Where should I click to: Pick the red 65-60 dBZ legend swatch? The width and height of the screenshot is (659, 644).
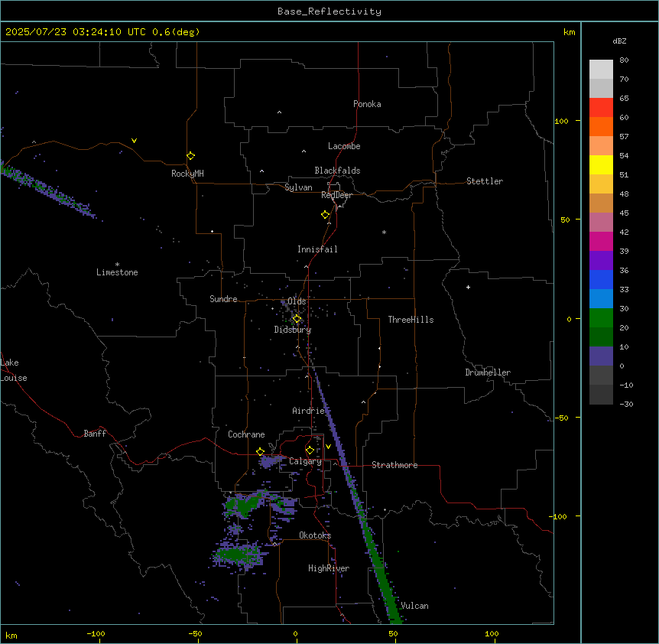(x=601, y=108)
